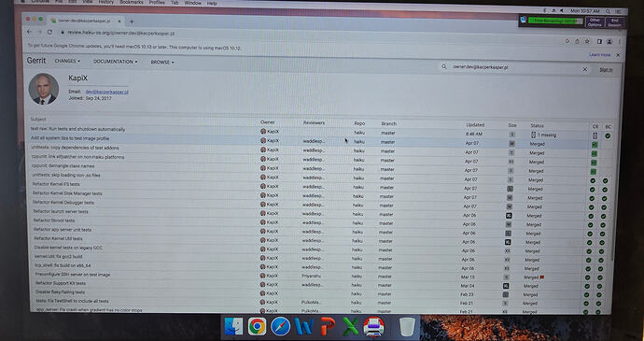This screenshot has height=341, width=644.
Task: Click the red comment flag beside Merged Mar 15
Action: [x=542, y=277]
